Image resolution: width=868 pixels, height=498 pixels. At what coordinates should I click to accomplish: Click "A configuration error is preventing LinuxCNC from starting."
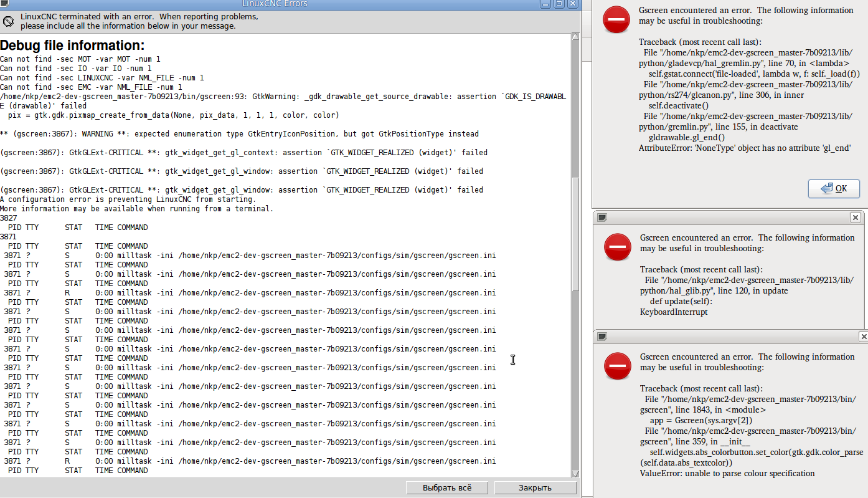tap(128, 199)
